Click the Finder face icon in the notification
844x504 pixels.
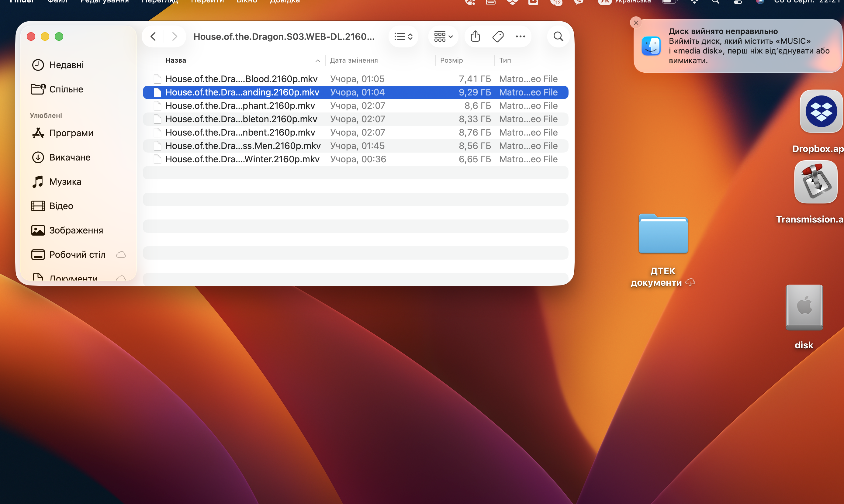(x=651, y=46)
